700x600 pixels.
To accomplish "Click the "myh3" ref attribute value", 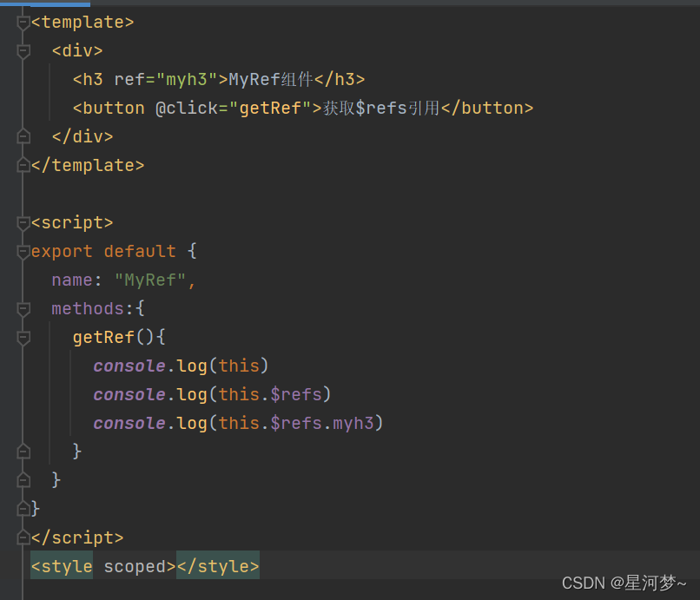I will pyautogui.click(x=186, y=80).
